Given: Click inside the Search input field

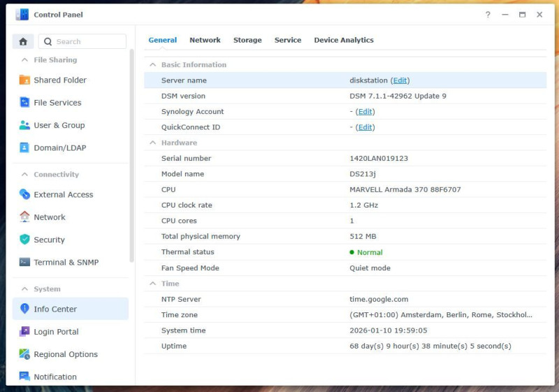Looking at the screenshot, I should coord(82,42).
